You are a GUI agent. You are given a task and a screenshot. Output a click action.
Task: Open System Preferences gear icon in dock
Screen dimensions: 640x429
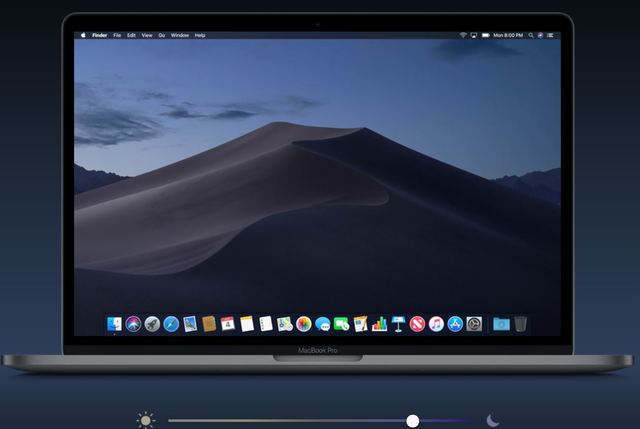coord(474,324)
